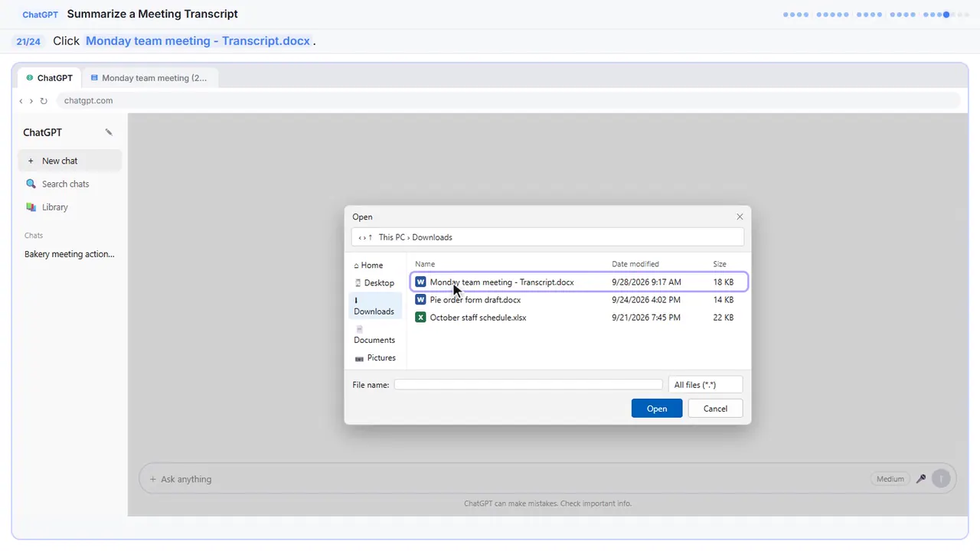Click the blue Open button
The image size is (980, 551).
[657, 409]
